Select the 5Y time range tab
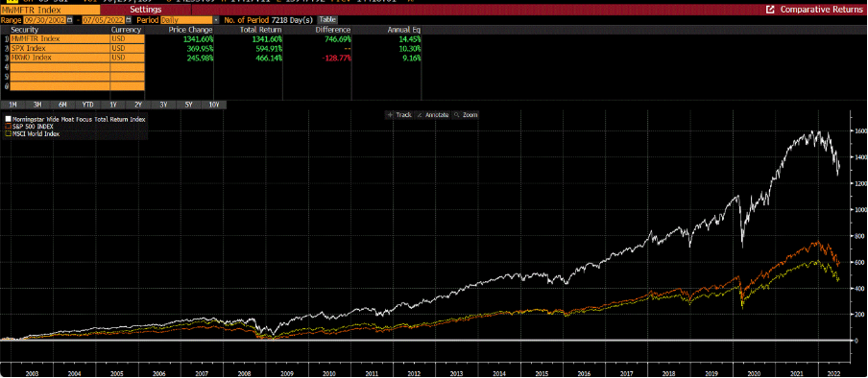Screen dimensions: 868x378 click(189, 105)
